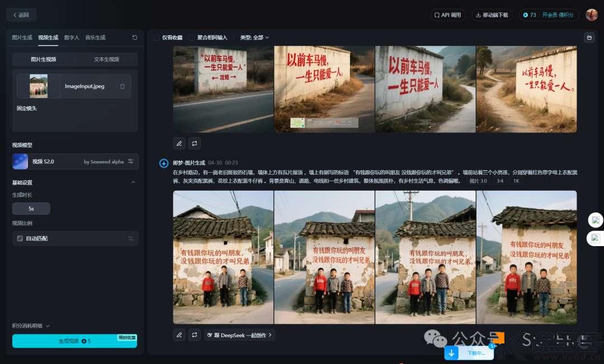
Task: Enable the 仅看收藏 checkbox
Action: (x=157, y=37)
